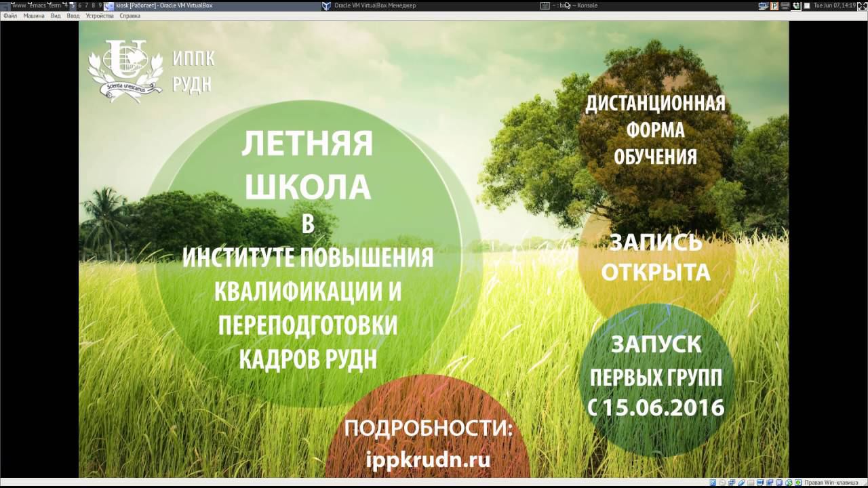Click the ИППК РУДН logo emblem
This screenshot has width=868, height=488.
click(126, 70)
